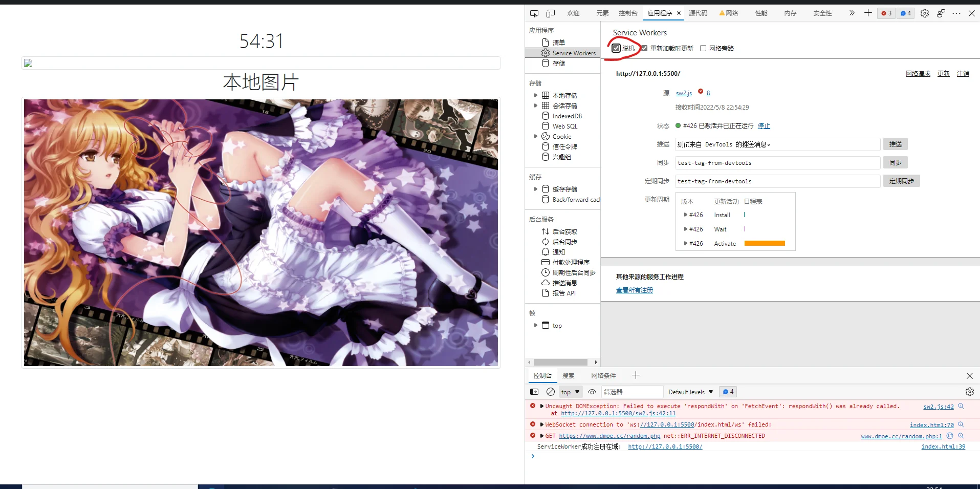Click the orange Activate timeline bar

click(765, 243)
